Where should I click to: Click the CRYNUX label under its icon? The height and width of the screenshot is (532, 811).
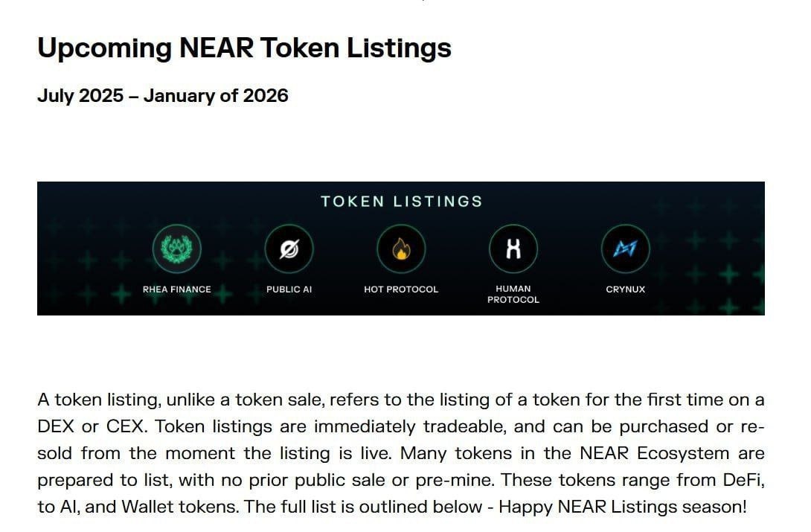coord(625,289)
